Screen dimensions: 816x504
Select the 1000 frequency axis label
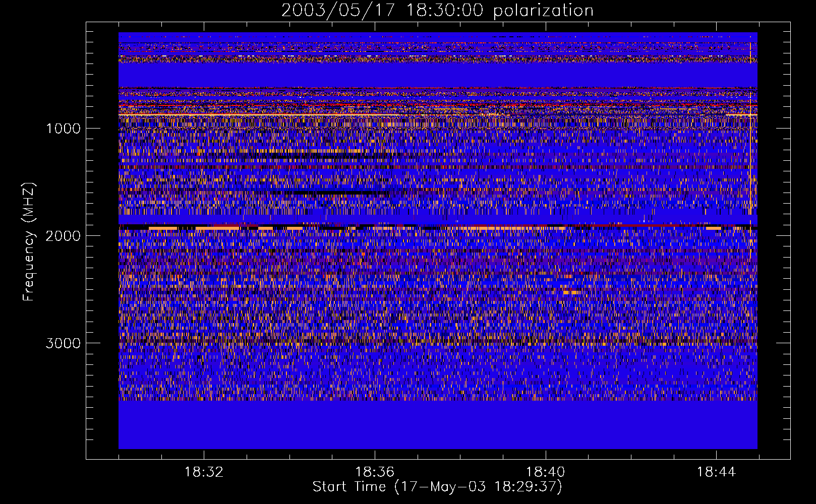63,129
